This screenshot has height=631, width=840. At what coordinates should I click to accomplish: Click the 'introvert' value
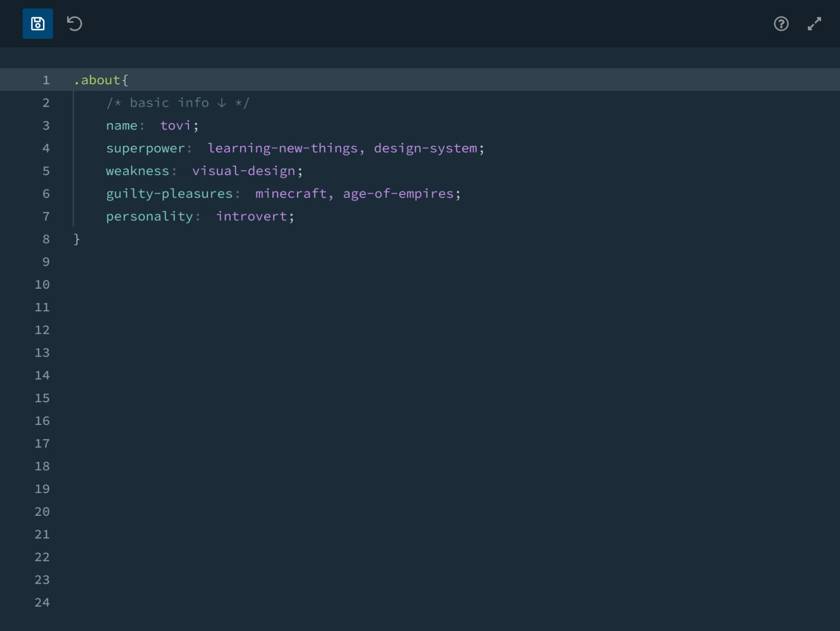point(252,216)
